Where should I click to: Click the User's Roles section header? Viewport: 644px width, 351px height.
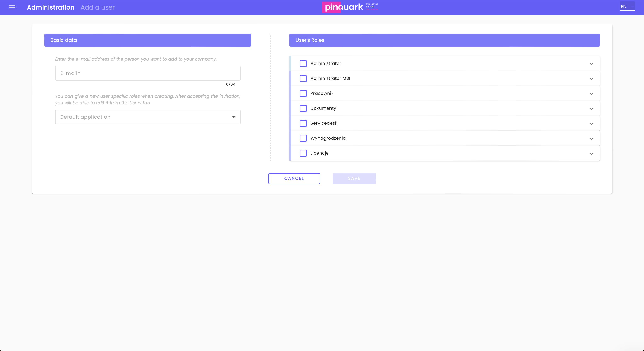pyautogui.click(x=445, y=40)
